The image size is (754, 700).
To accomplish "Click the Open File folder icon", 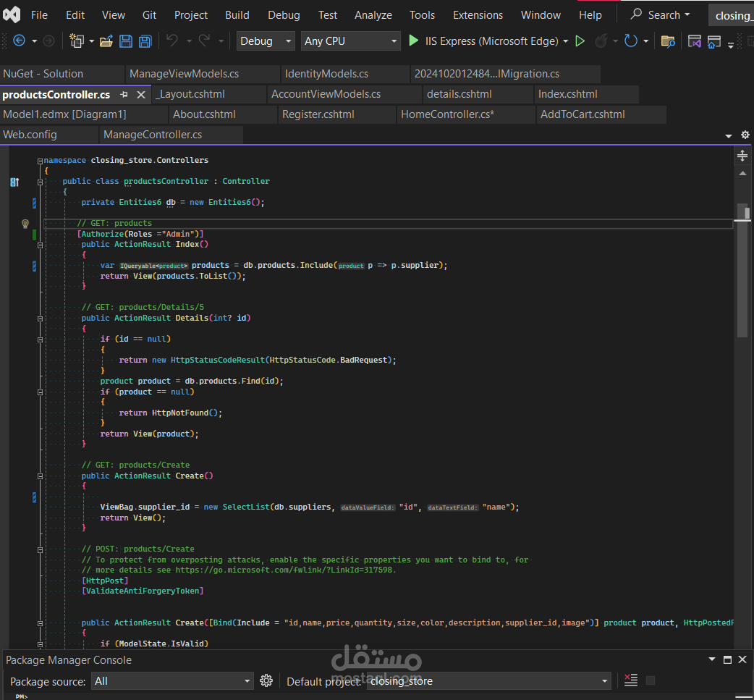I will tap(106, 41).
